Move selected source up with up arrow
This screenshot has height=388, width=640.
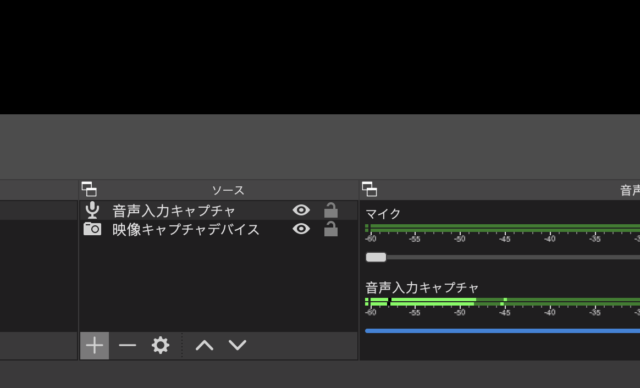tap(204, 346)
